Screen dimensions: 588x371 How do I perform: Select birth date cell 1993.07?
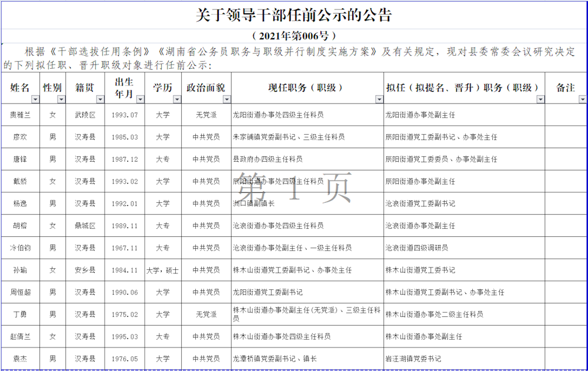click(125, 115)
